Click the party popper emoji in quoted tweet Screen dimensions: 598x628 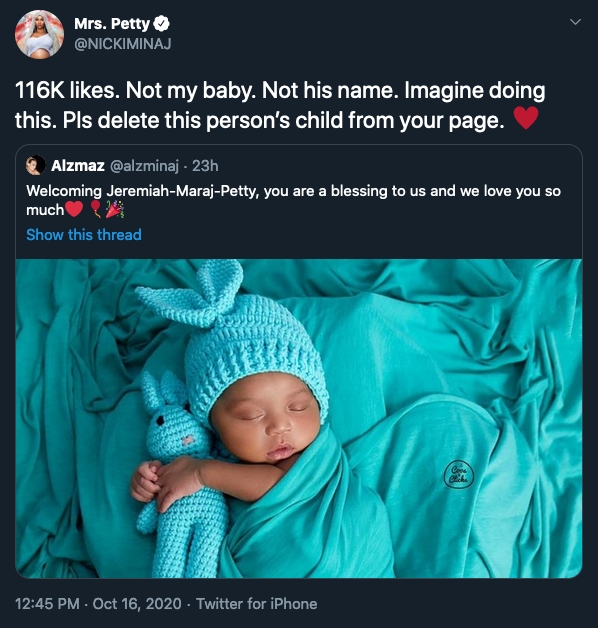pos(115,209)
